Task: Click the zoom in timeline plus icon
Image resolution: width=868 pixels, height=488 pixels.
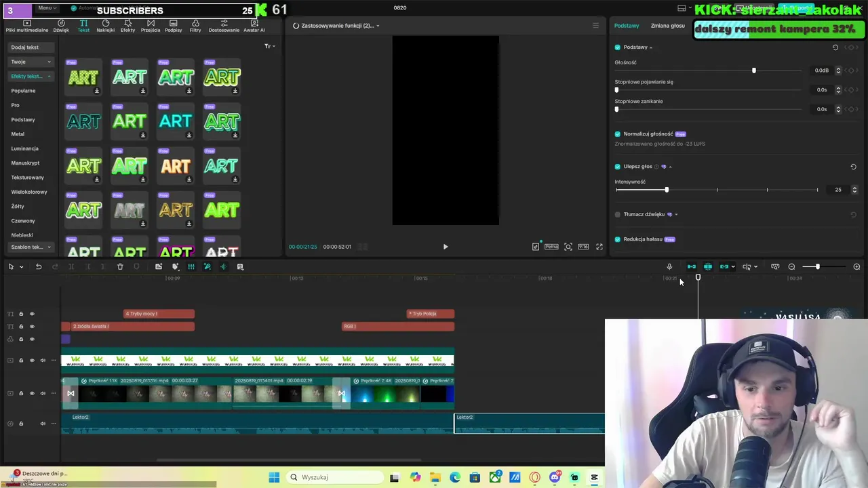Action: click(856, 266)
